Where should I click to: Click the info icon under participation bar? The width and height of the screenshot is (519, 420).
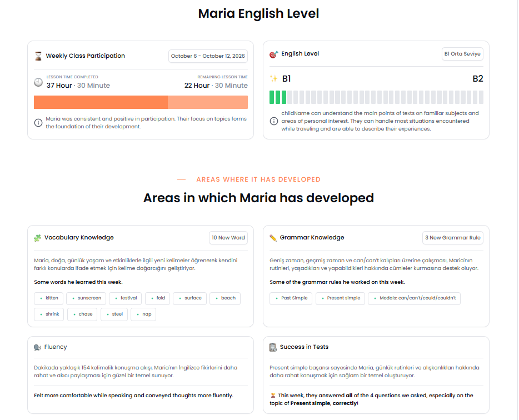point(38,123)
